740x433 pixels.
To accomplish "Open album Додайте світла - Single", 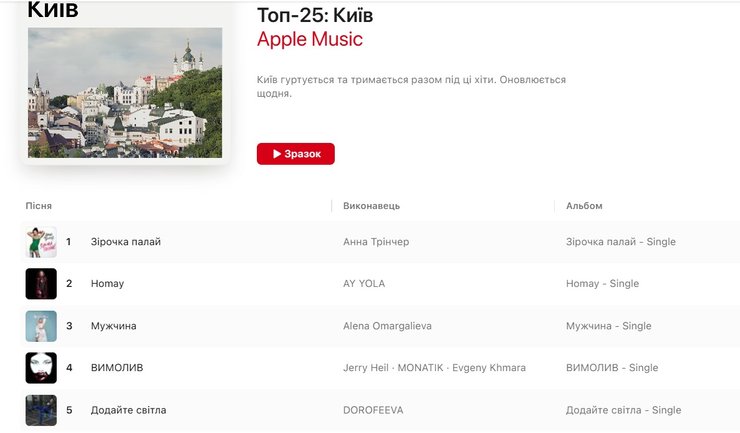I will pos(623,410).
